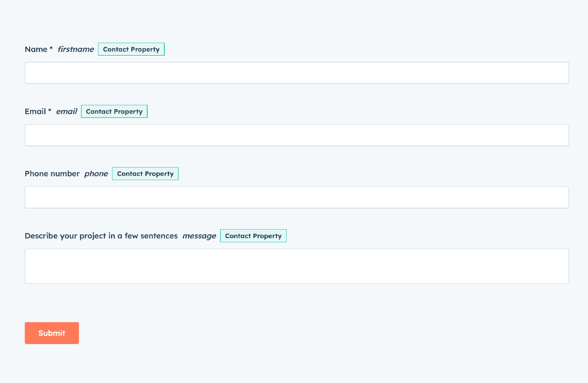This screenshot has height=383, width=588.
Task: Click inside the Phone number input field
Action: coord(297,197)
